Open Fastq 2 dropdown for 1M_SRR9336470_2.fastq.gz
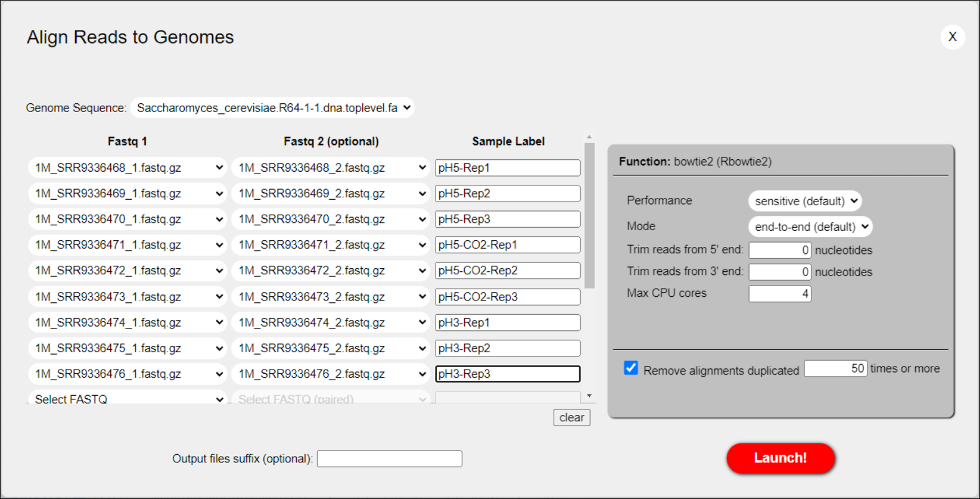980x499 pixels. coord(330,219)
